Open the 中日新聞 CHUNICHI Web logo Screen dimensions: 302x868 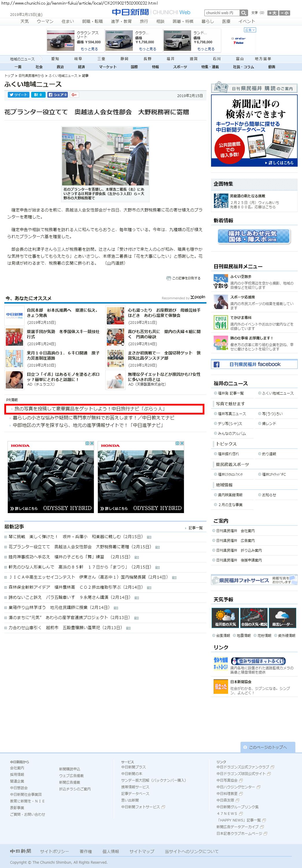[151, 12]
